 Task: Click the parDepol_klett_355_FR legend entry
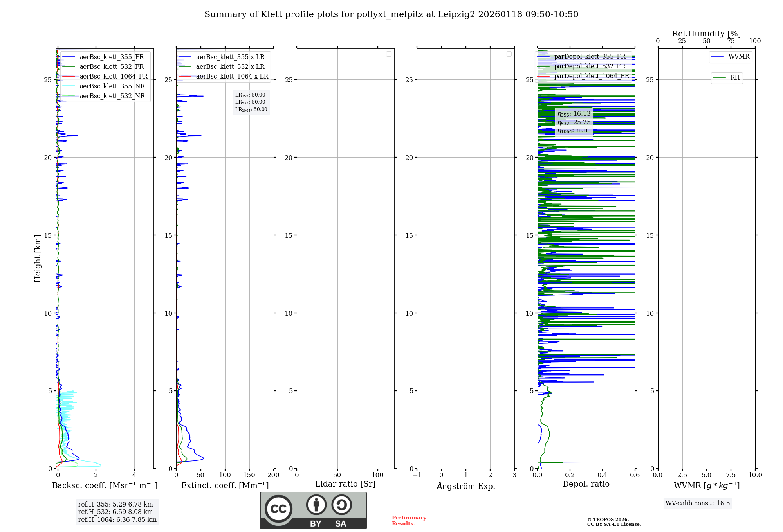[590, 56]
